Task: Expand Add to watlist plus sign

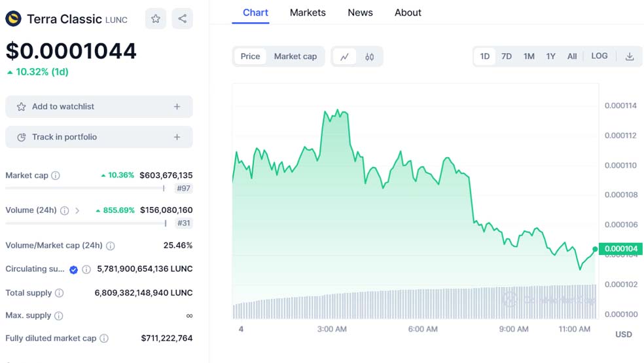Action: point(177,107)
